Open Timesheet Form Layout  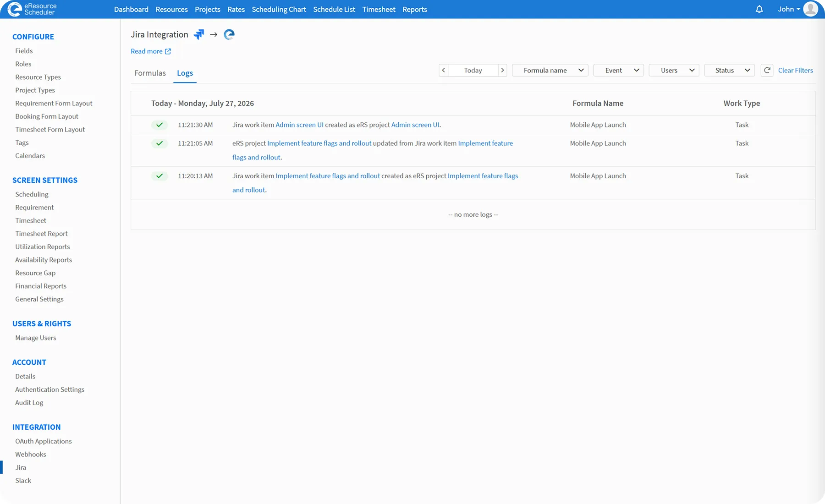[x=50, y=130]
